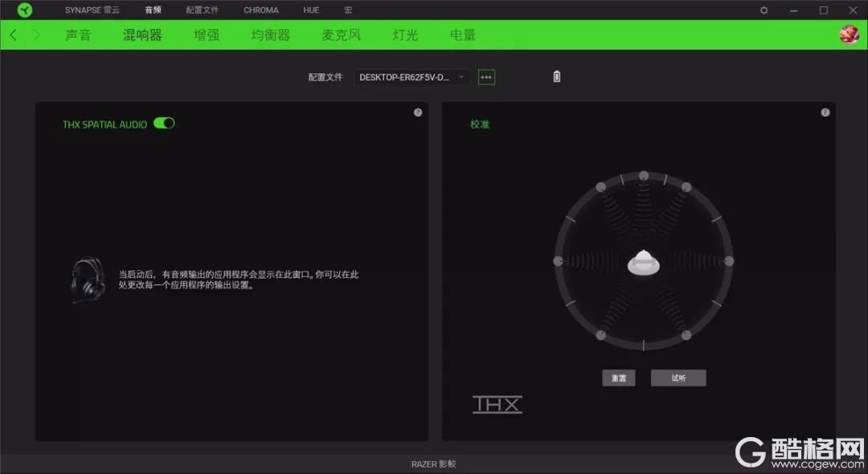Click the 配置文件 label beside dropdown

(325, 77)
